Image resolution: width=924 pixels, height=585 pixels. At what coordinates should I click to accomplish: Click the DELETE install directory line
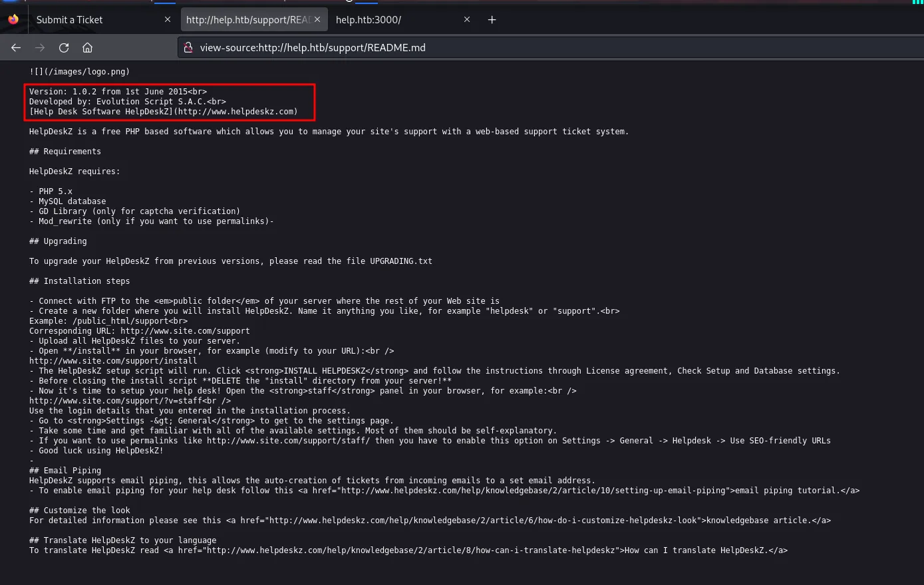[x=240, y=381]
